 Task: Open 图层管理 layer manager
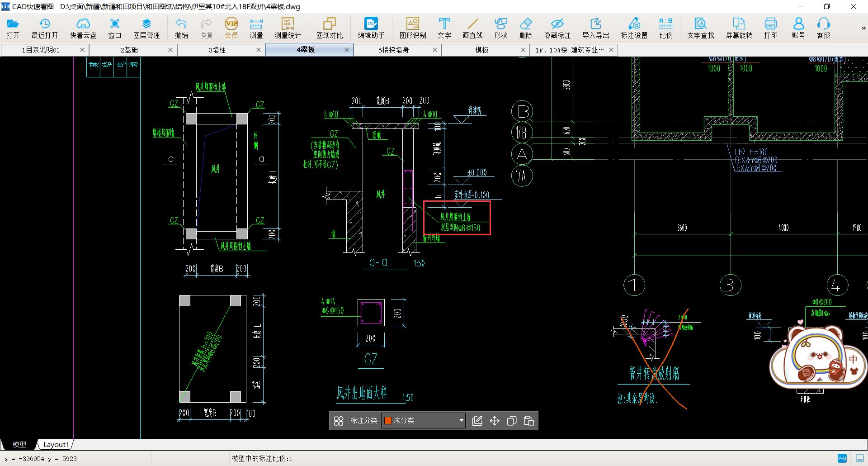[x=146, y=28]
